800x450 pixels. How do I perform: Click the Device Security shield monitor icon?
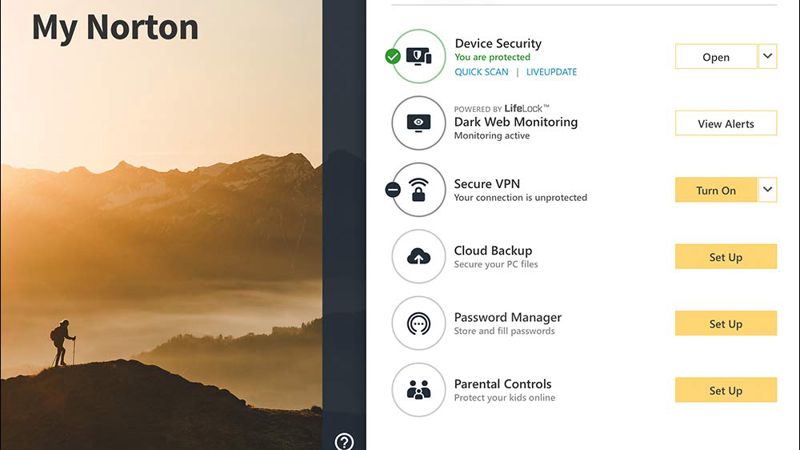pyautogui.click(x=418, y=56)
